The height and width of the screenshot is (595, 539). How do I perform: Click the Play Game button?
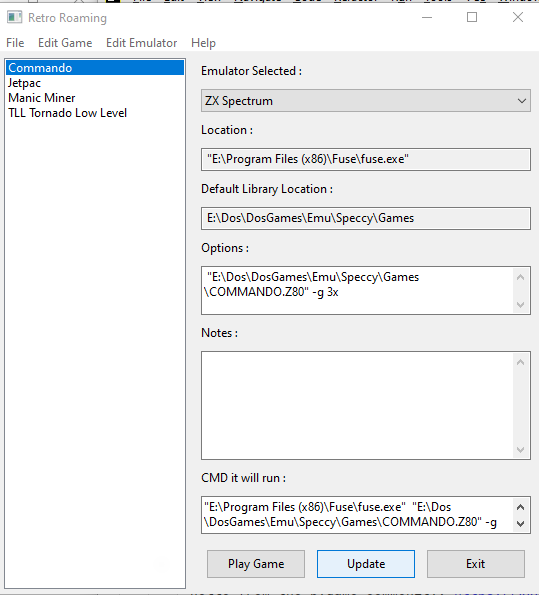(256, 564)
